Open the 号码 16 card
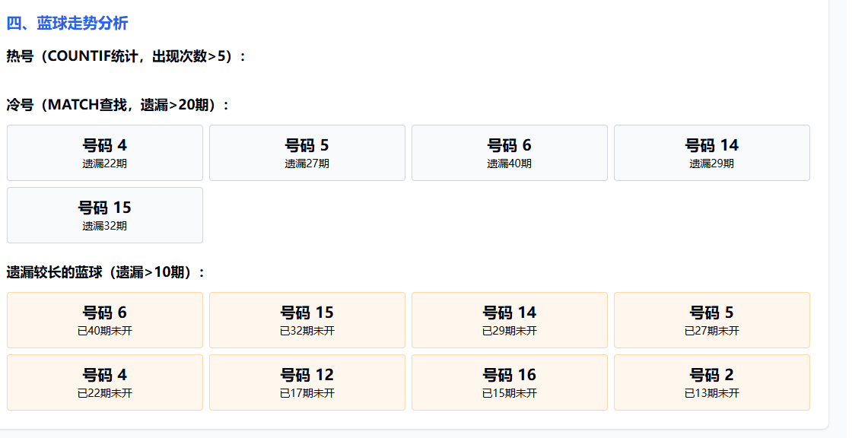 pyautogui.click(x=510, y=382)
